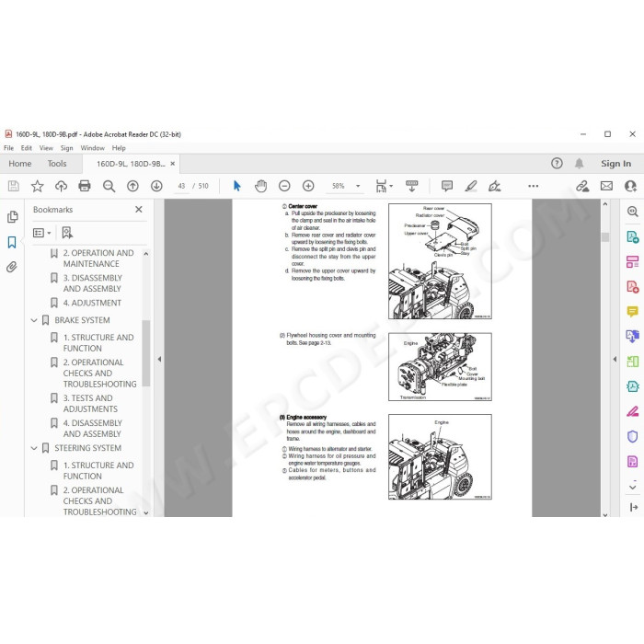Screen dimensions: 644x644
Task: Add a new bookmark icon
Action: coord(67,233)
